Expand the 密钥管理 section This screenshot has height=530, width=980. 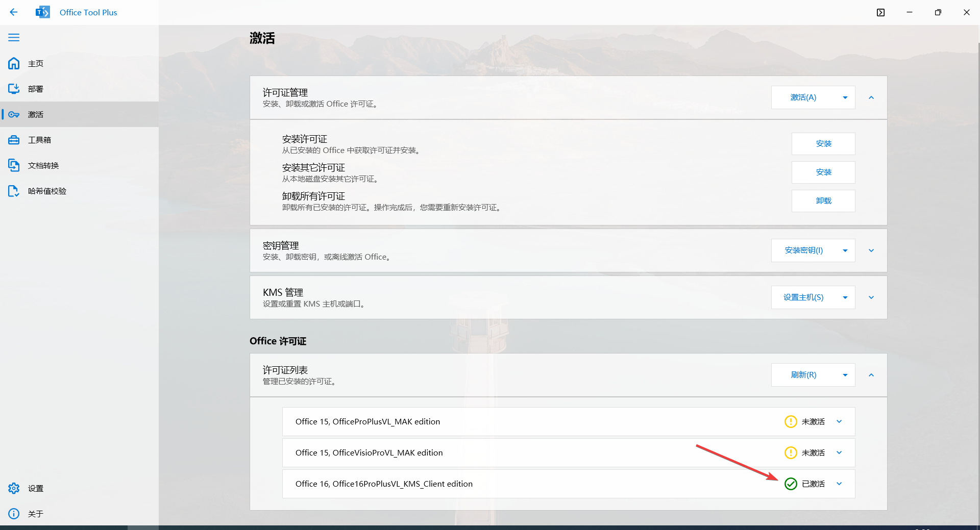pos(871,250)
